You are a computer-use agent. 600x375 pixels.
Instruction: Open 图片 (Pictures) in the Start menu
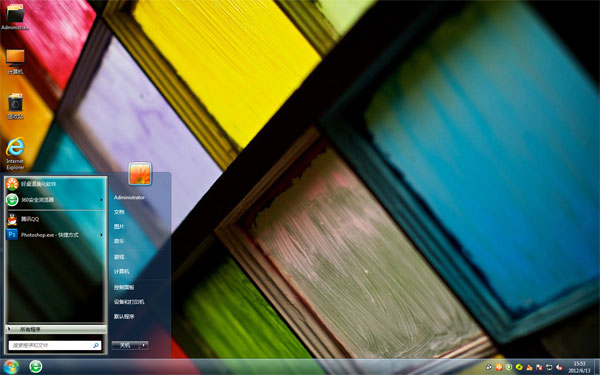click(x=119, y=227)
